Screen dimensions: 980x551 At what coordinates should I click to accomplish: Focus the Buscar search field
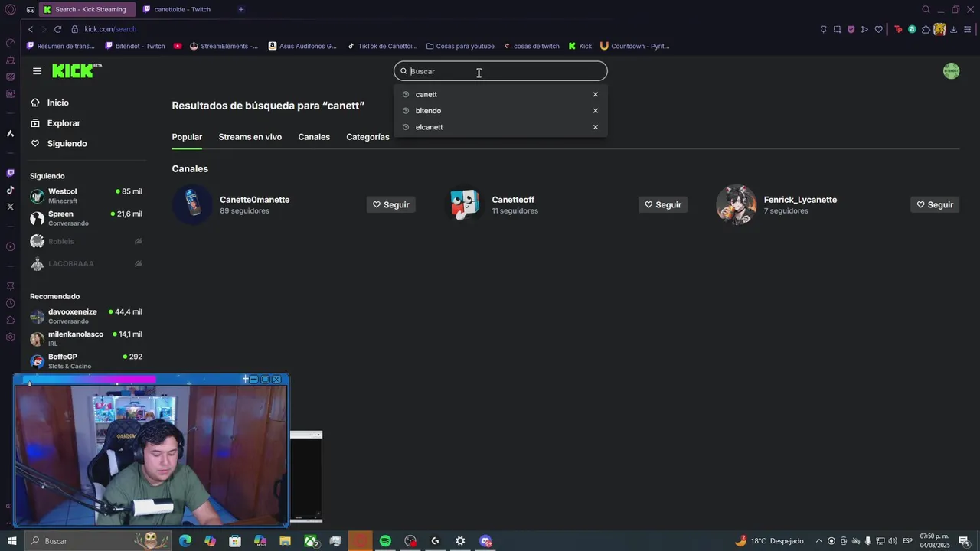click(501, 71)
